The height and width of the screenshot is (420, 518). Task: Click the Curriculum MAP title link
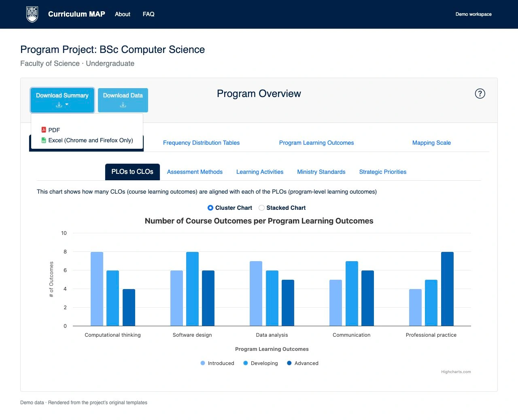click(76, 14)
